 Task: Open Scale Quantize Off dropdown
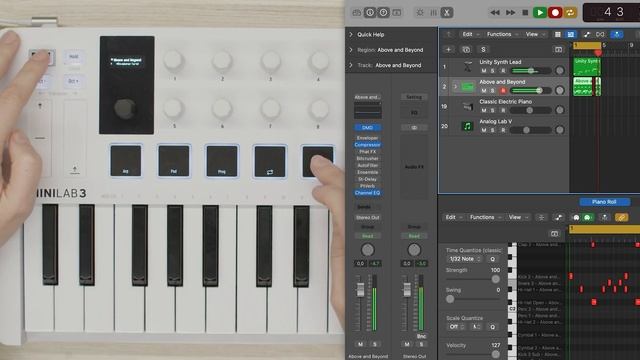tap(456, 327)
